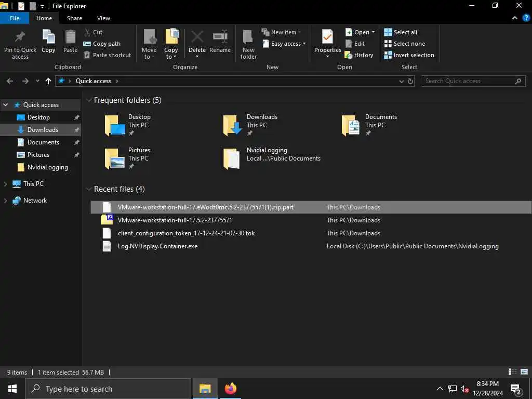Click the Delete red X icon
532x399 pixels.
pos(197,37)
